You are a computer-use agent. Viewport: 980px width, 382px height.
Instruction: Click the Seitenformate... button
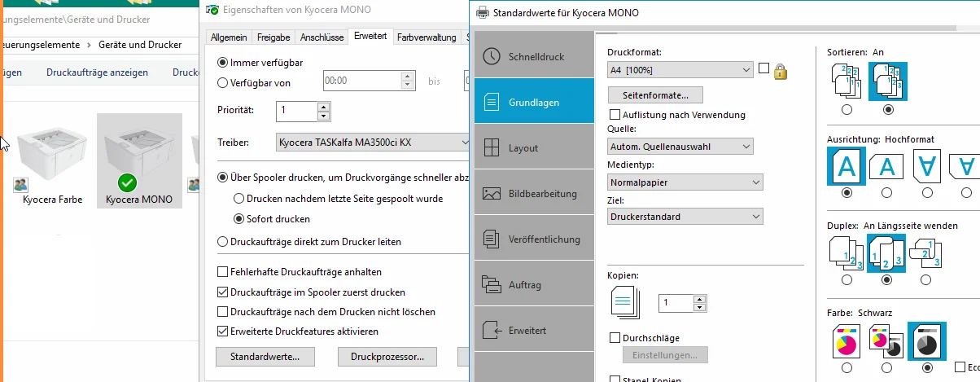656,94
